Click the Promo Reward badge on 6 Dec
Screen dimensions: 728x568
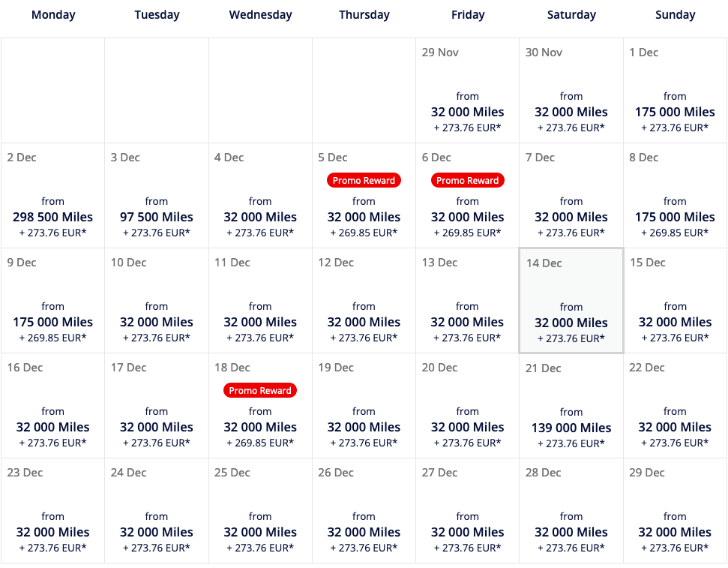(x=467, y=180)
